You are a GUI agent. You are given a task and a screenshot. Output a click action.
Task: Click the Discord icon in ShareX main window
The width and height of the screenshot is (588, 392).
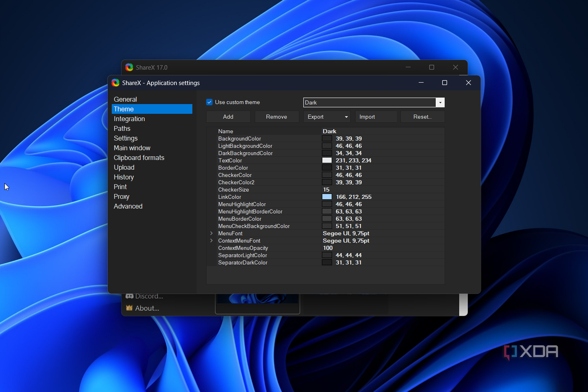pyautogui.click(x=129, y=296)
